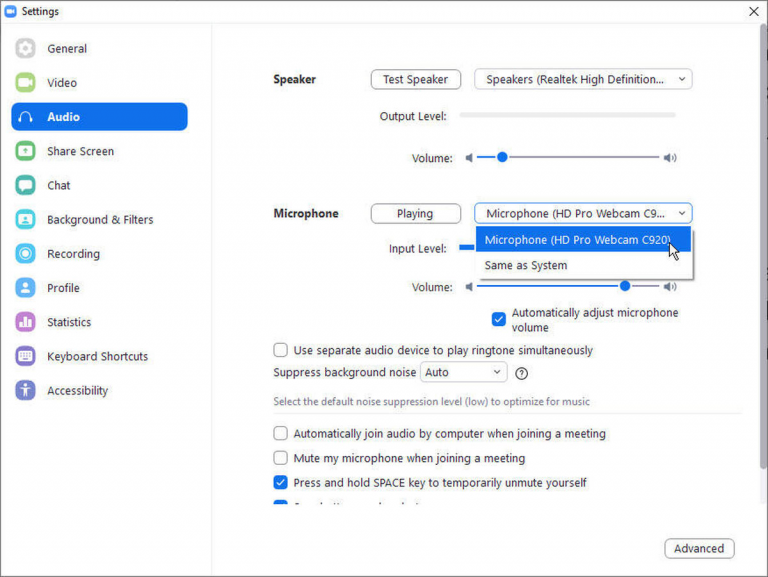Click the Profile label in sidebar

tap(63, 288)
